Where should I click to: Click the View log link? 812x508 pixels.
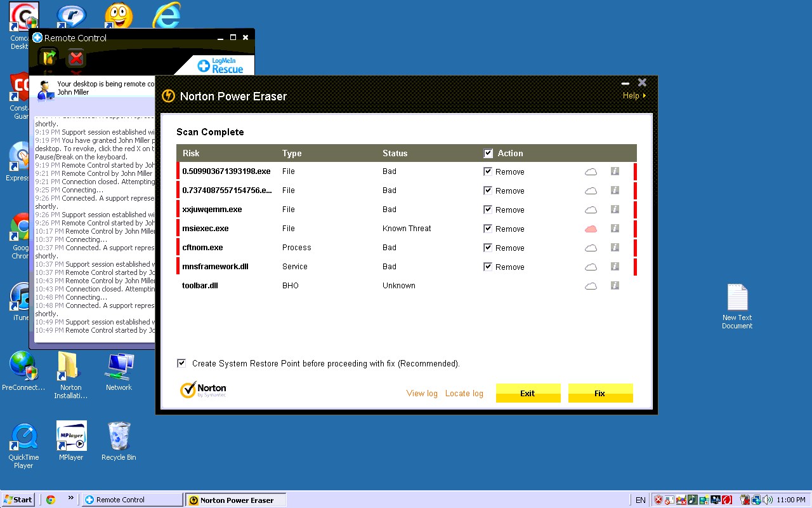422,394
